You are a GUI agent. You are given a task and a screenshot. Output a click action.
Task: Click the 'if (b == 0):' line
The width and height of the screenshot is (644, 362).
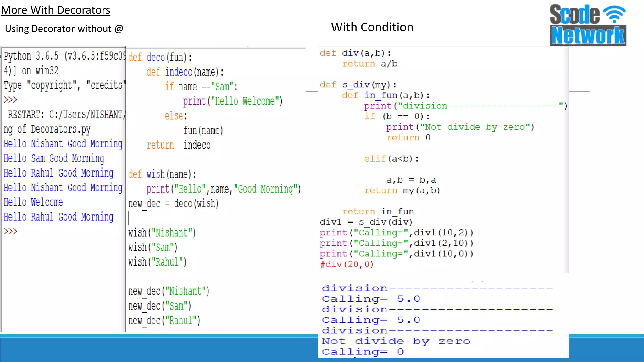tap(397, 117)
